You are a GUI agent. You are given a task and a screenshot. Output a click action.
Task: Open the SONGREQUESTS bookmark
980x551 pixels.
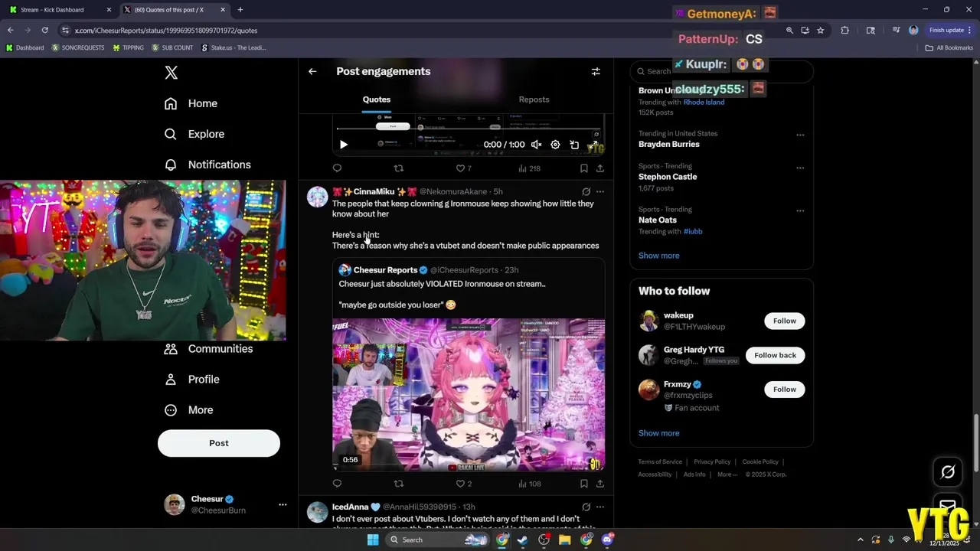click(78, 47)
